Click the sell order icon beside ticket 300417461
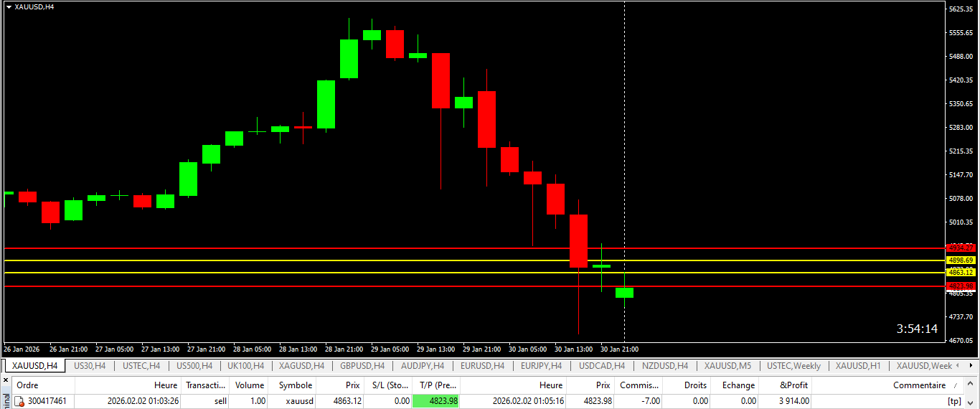This screenshot has width=980, height=409. pyautogui.click(x=21, y=401)
